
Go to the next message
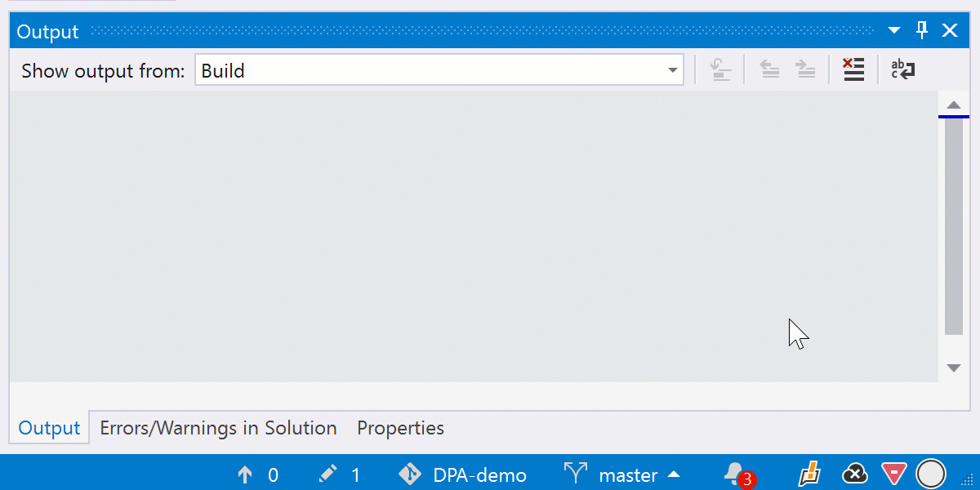pos(806,70)
